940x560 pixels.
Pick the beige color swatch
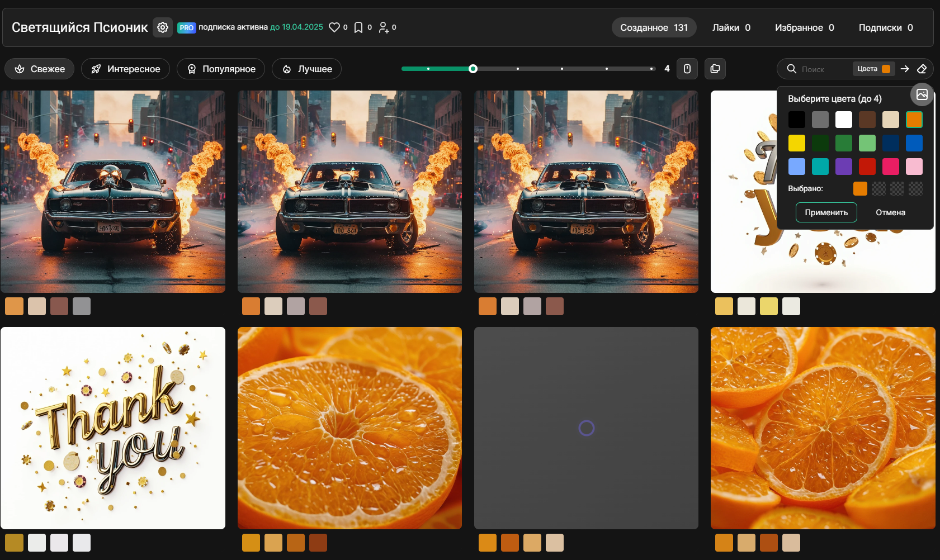click(x=891, y=120)
